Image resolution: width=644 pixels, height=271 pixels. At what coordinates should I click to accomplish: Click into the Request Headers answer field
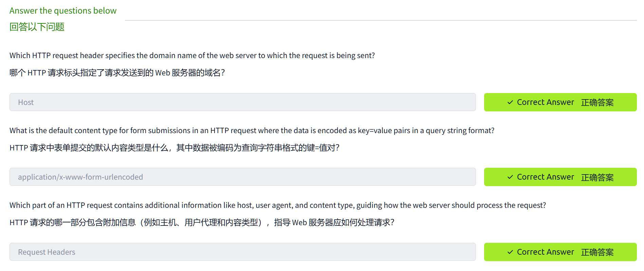(x=242, y=252)
